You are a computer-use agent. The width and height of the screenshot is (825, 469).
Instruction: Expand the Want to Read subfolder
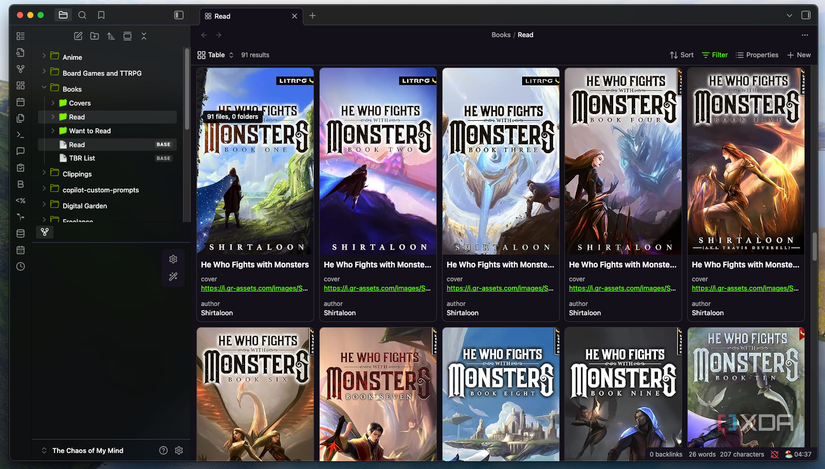point(53,130)
